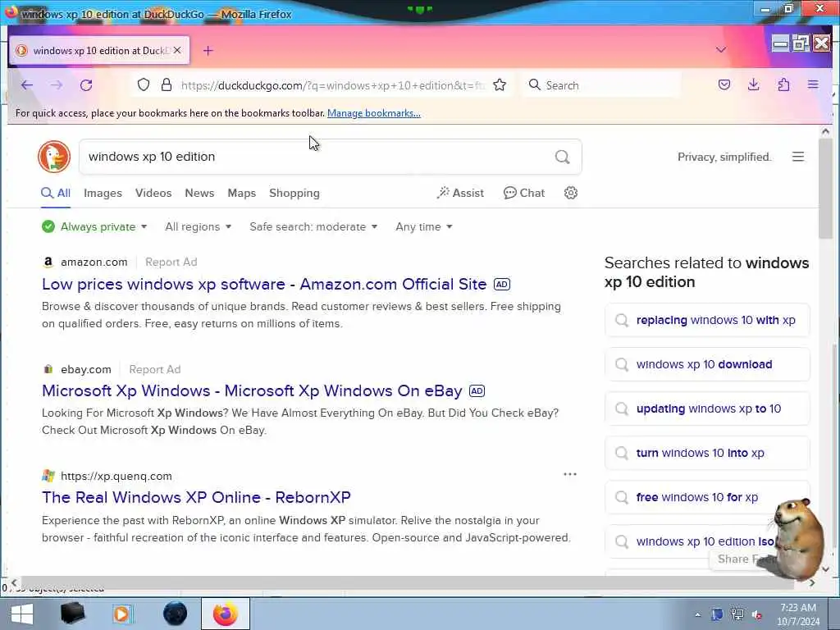Click the amazon.com favicon
840x630 pixels.
pyautogui.click(x=48, y=262)
